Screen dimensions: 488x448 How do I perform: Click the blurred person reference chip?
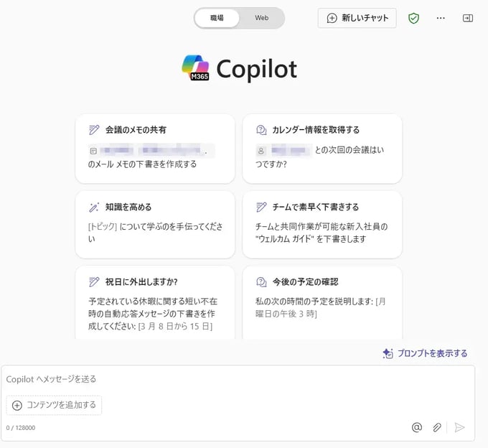tap(283, 151)
